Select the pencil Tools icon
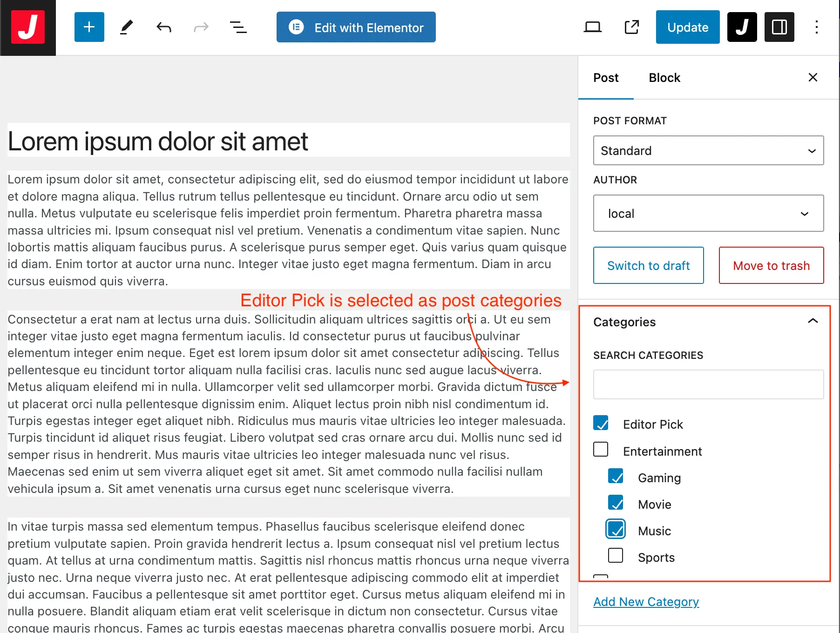The height and width of the screenshot is (633, 840). (126, 27)
